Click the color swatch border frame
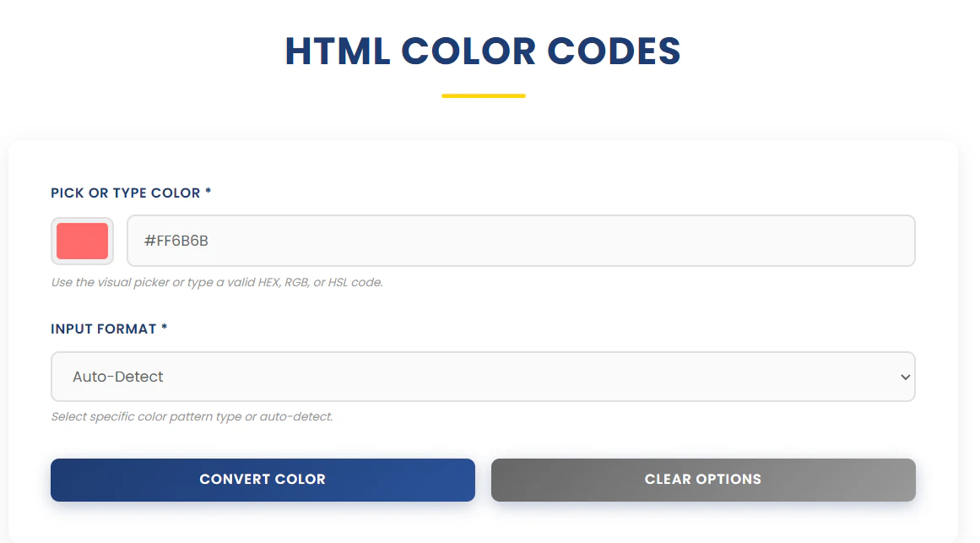This screenshot has height=543, width=980. pos(82,220)
